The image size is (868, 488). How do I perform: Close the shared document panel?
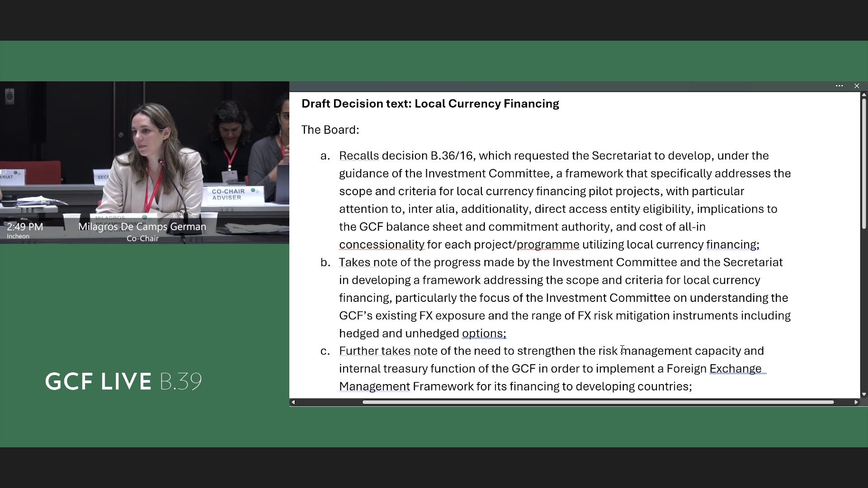point(857,86)
